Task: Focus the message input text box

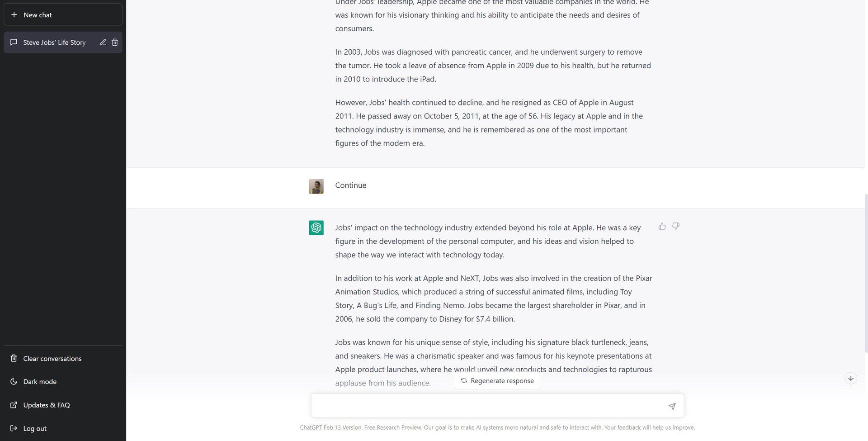Action: (x=488, y=406)
